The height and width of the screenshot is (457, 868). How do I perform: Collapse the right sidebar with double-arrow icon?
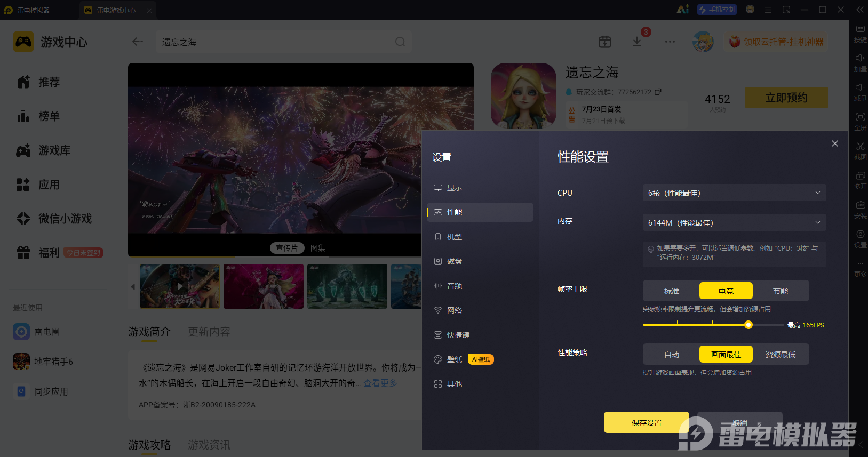(860, 10)
